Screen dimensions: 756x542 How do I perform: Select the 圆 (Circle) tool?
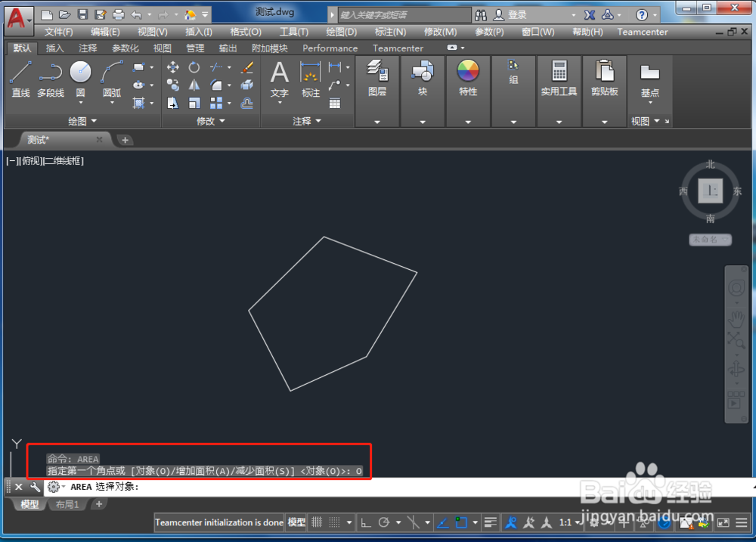pyautogui.click(x=81, y=77)
